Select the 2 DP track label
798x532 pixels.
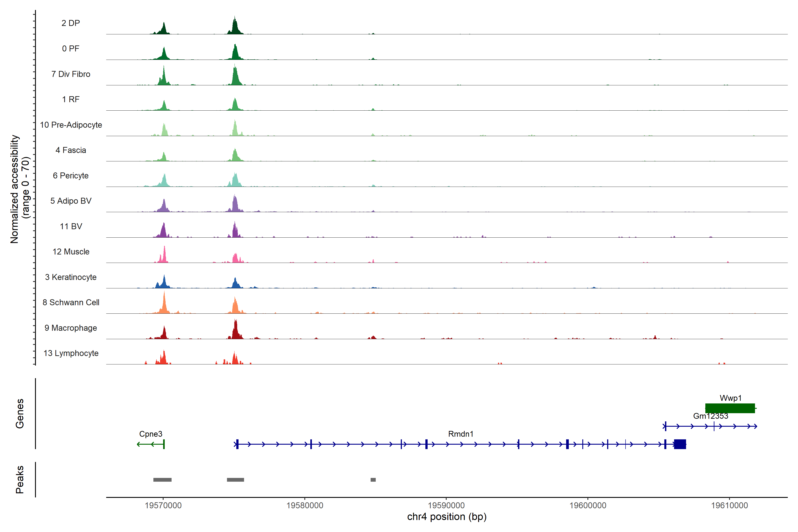click(70, 23)
